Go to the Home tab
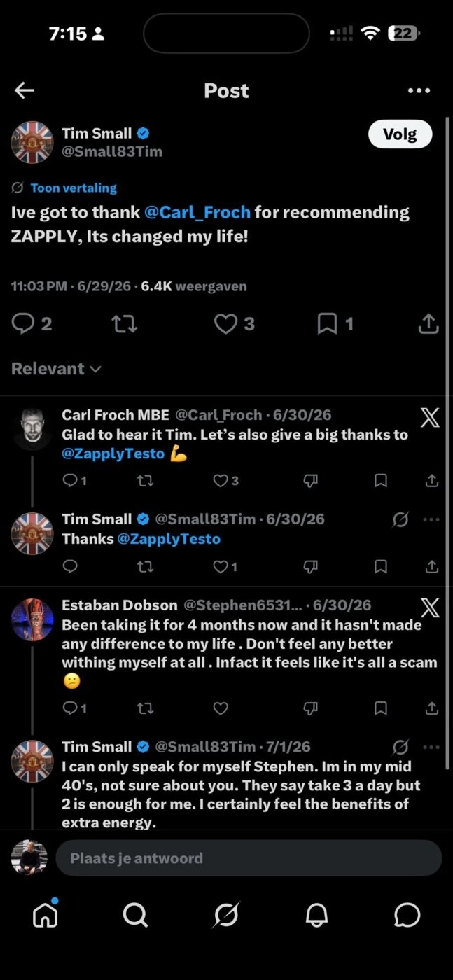This screenshot has width=453, height=980. pos(45,913)
